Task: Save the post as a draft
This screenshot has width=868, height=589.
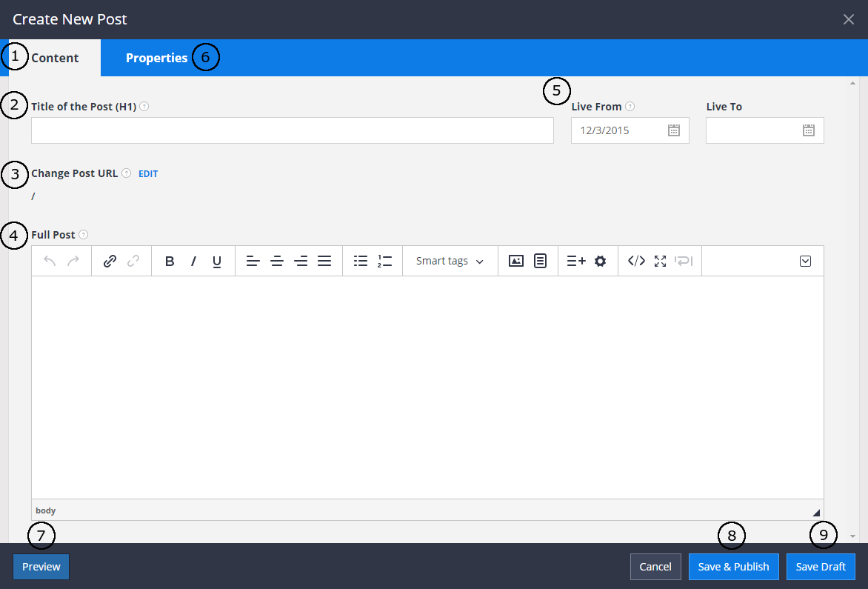Action: pos(821,566)
